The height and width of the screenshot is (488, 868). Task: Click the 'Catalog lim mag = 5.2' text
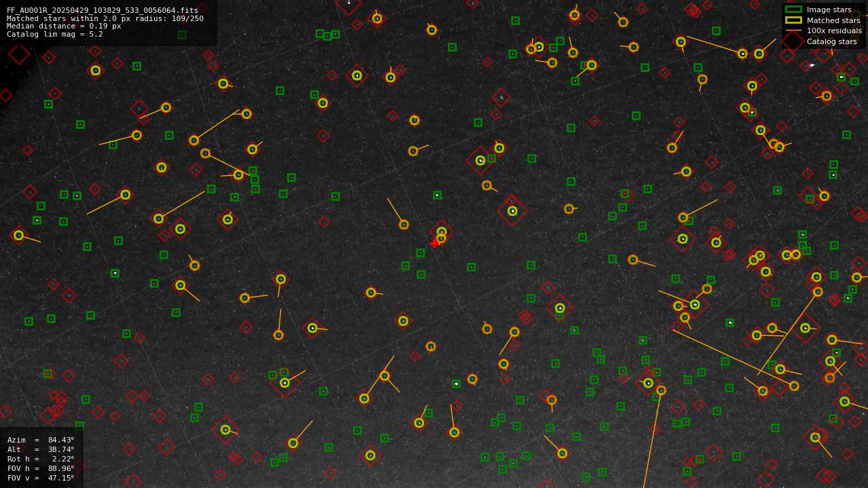coord(55,34)
